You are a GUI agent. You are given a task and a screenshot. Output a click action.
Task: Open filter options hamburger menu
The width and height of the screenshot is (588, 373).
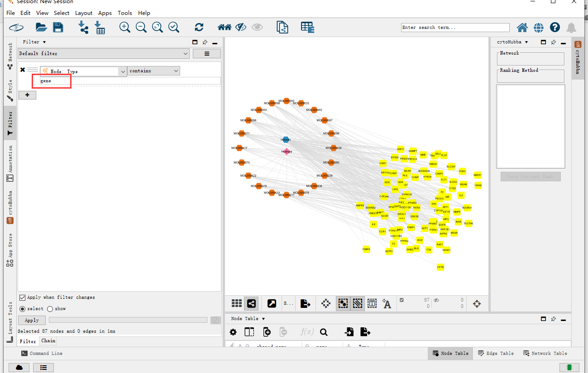[x=207, y=53]
